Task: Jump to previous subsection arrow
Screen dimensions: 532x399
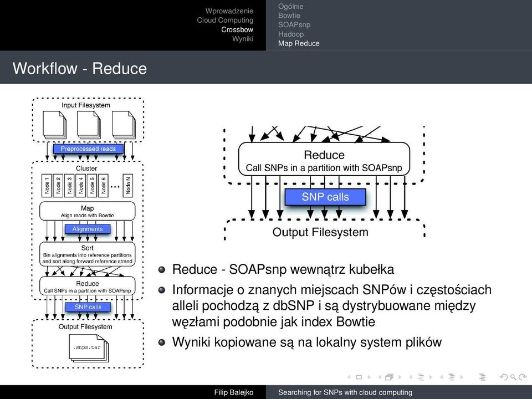Action: click(x=411, y=377)
